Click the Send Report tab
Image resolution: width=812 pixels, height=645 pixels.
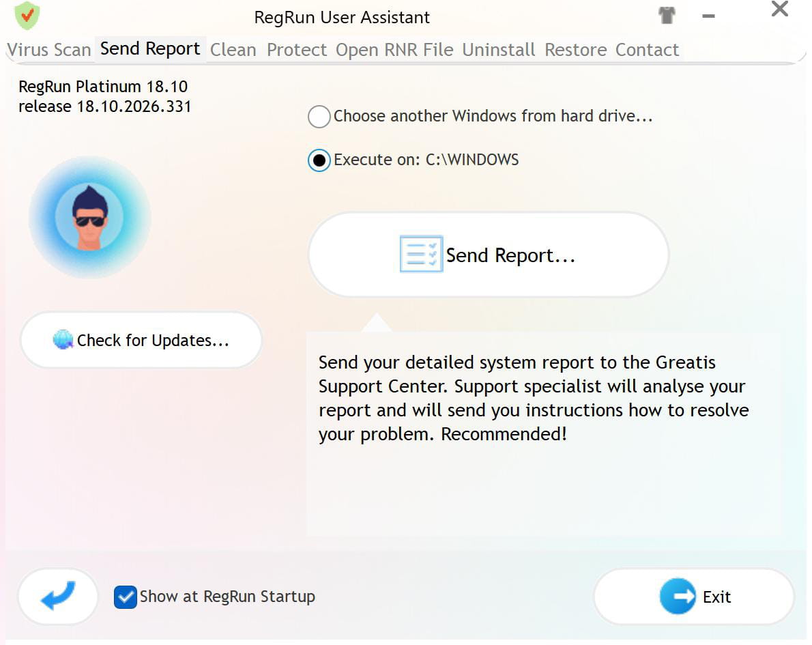click(x=150, y=49)
